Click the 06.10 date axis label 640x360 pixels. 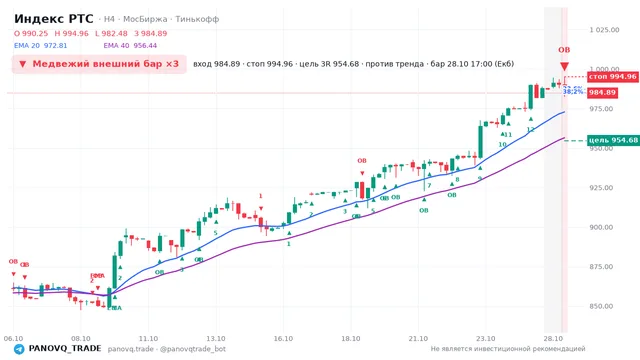pos(13,339)
